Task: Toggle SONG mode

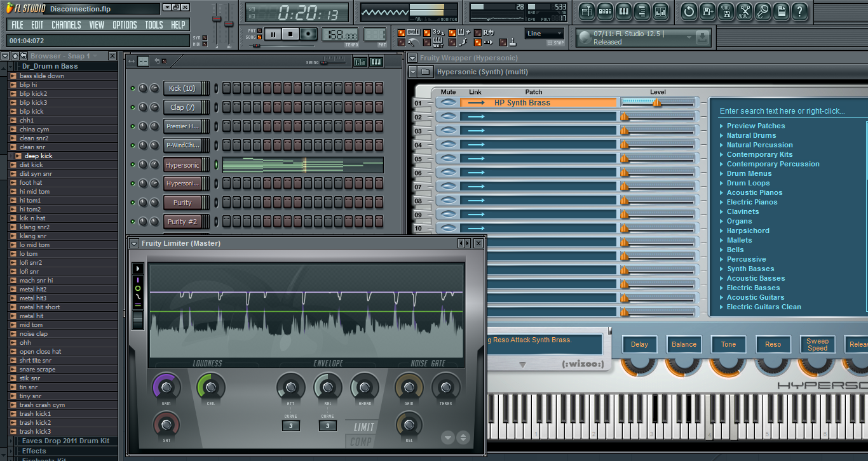Action: pos(259,37)
